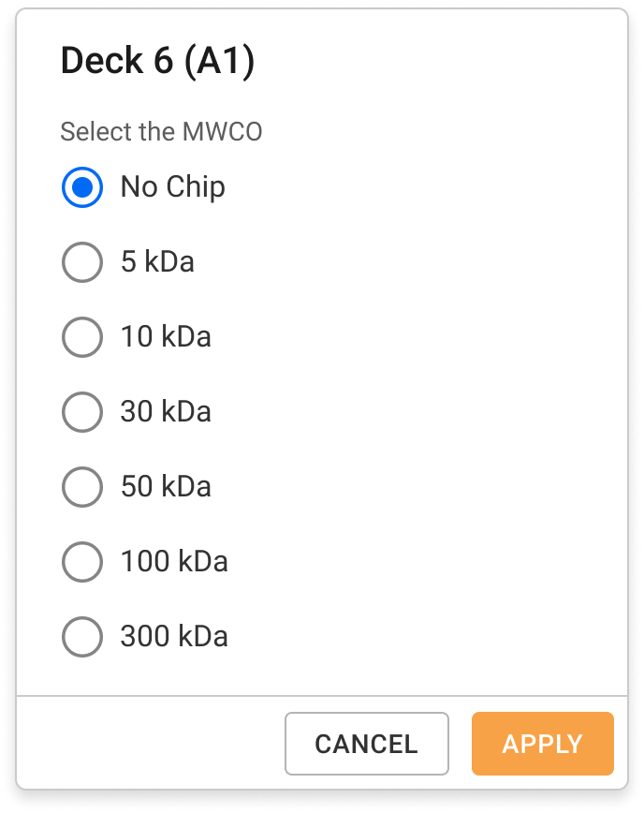Click the 10 kDa label text
This screenshot has height=813, width=644.
click(x=164, y=337)
